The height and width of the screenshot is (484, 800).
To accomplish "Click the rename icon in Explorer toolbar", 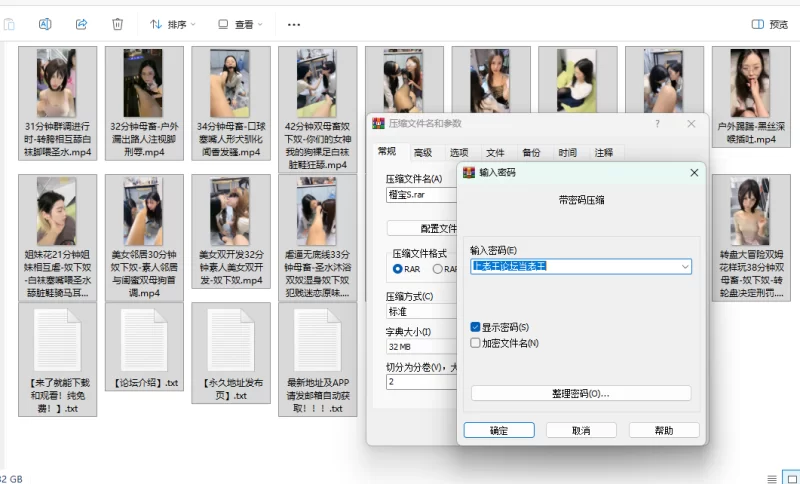I will click(45, 24).
